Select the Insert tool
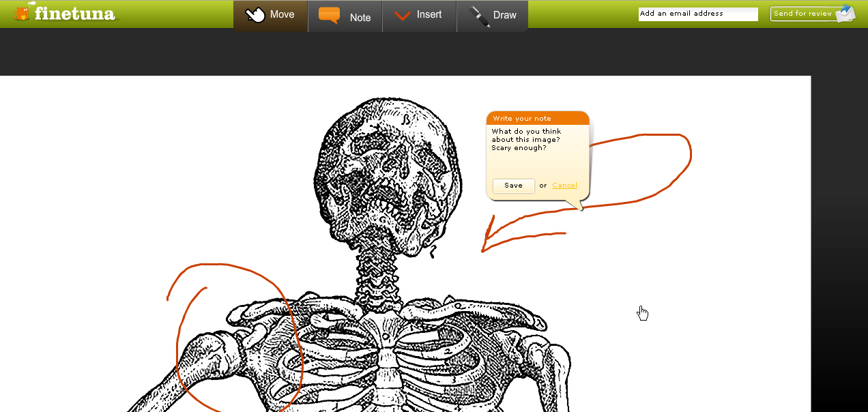The width and height of the screenshot is (868, 412). [x=419, y=16]
